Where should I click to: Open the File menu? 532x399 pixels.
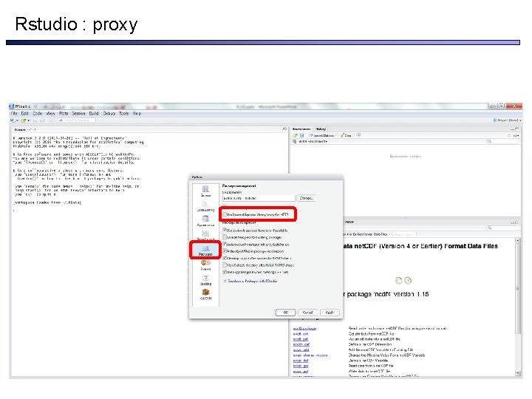(x=14, y=113)
